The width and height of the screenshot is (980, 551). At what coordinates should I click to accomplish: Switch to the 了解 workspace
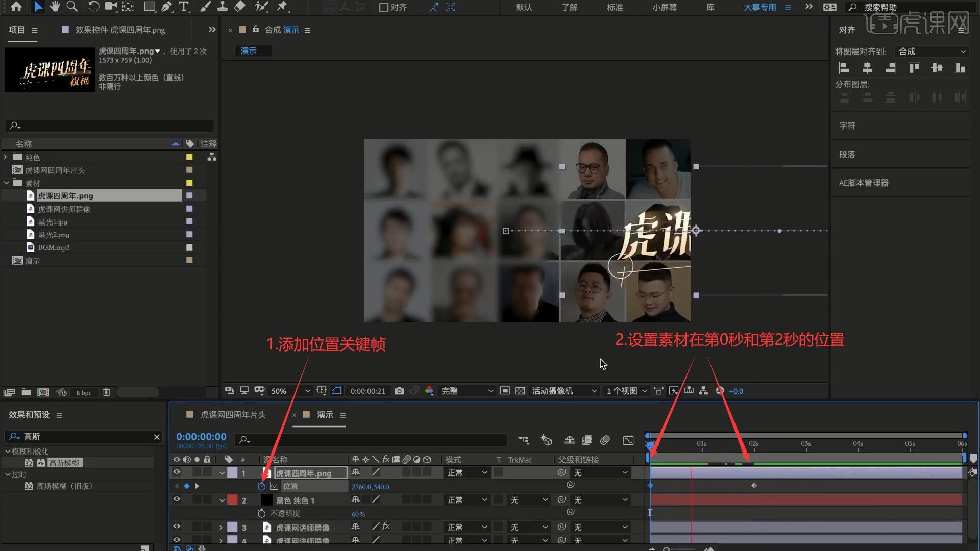tap(570, 7)
